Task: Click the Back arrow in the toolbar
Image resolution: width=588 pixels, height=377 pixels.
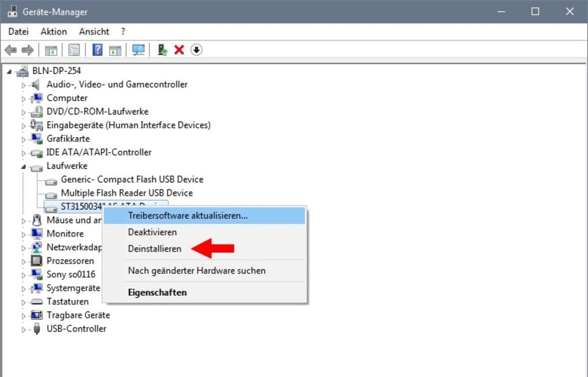Action: tap(10, 50)
